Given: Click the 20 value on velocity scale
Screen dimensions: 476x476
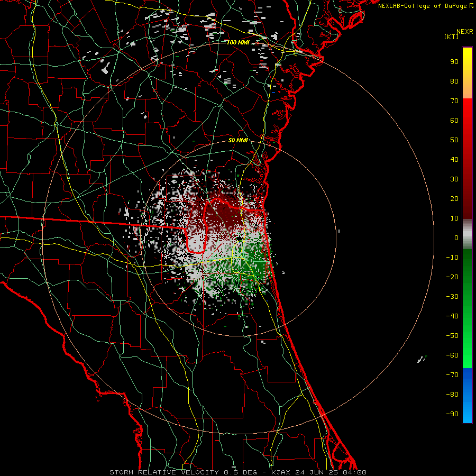Looking at the screenshot, I should [x=454, y=199].
